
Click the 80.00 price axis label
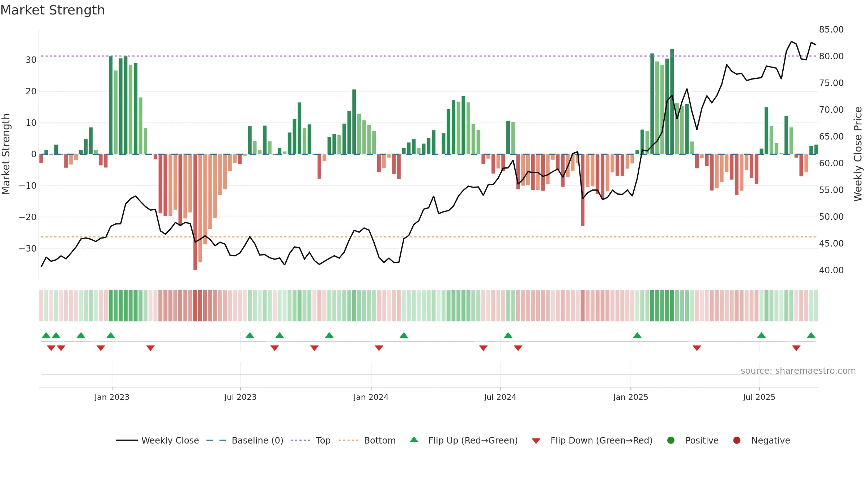[831, 56]
